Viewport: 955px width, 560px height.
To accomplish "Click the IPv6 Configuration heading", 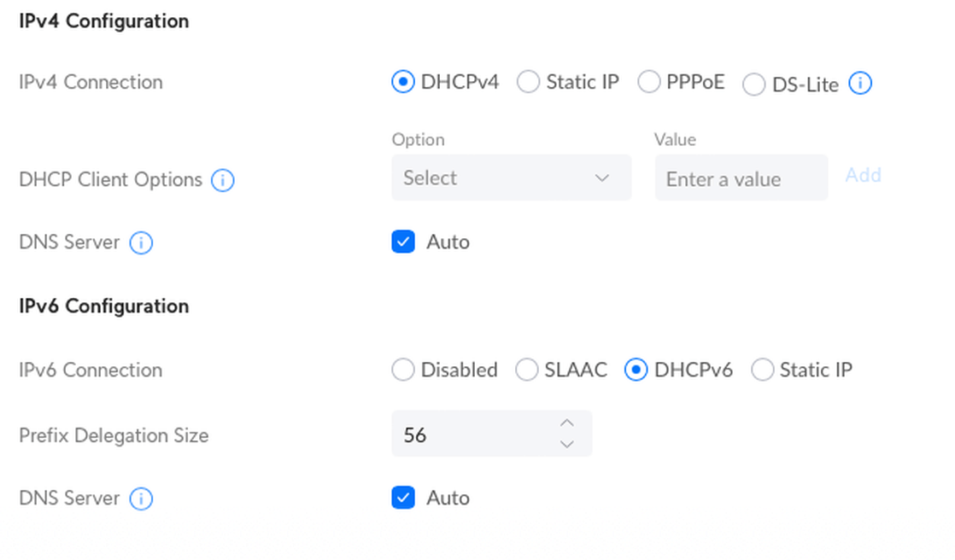I will 104,306.
